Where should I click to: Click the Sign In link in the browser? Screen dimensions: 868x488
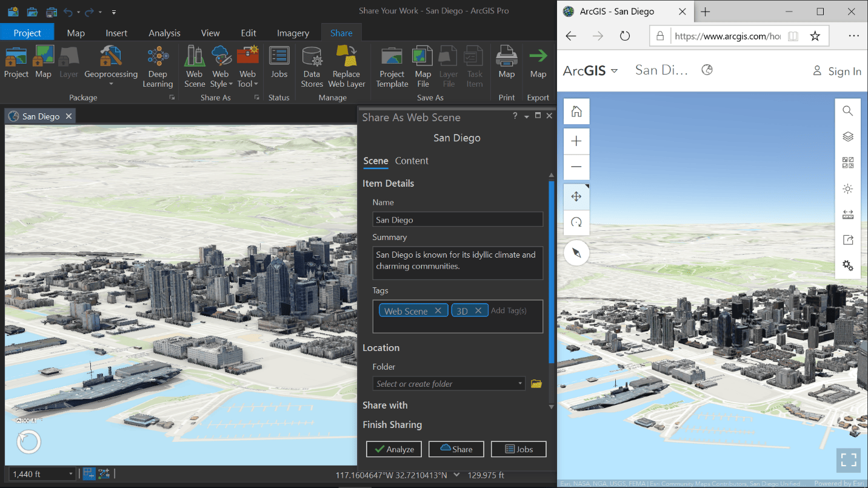pyautogui.click(x=843, y=71)
